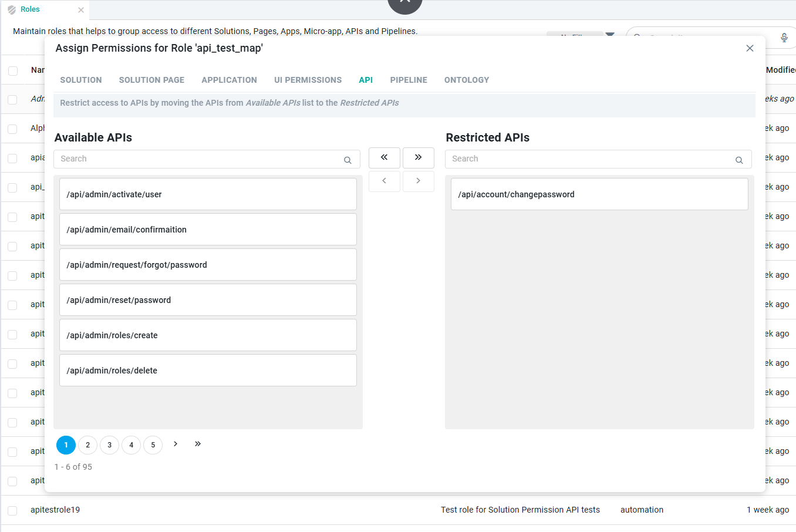This screenshot has height=532, width=796.
Task: Go to page 3 of Available APIs
Action: [x=110, y=445]
